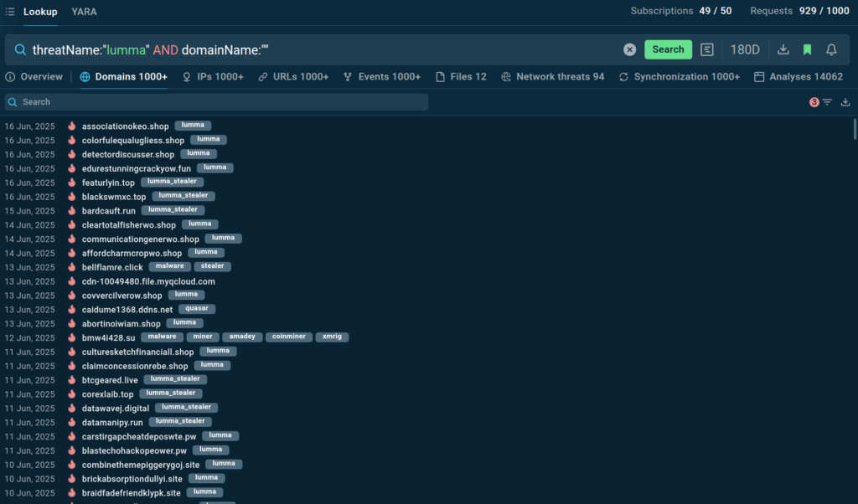Click the vertical scrollbar on the right
This screenshot has height=504, width=858.
pyautogui.click(x=854, y=130)
